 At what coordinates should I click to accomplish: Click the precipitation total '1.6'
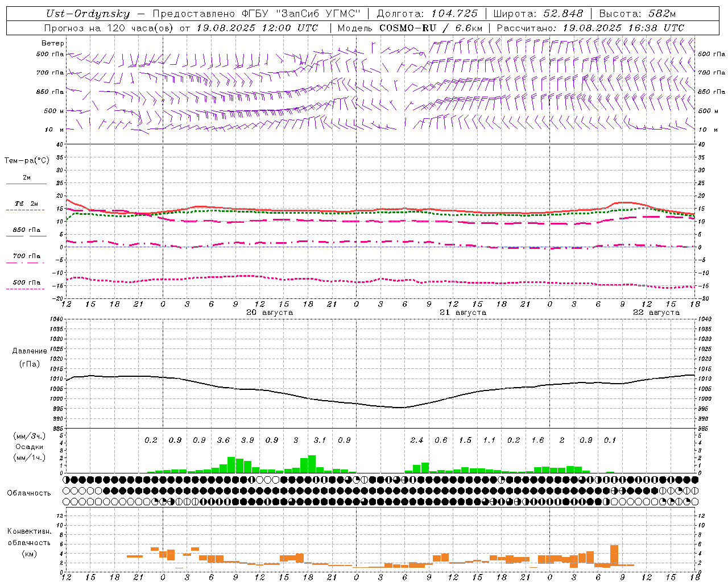pyautogui.click(x=537, y=440)
